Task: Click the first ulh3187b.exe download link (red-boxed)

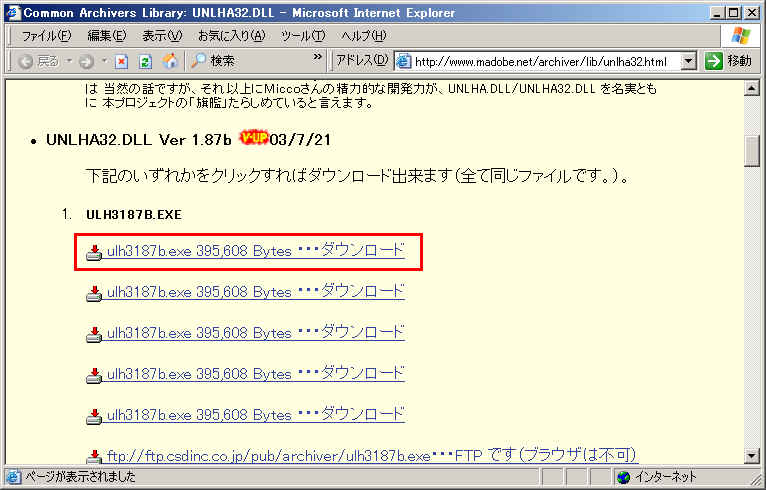Action: (x=255, y=251)
